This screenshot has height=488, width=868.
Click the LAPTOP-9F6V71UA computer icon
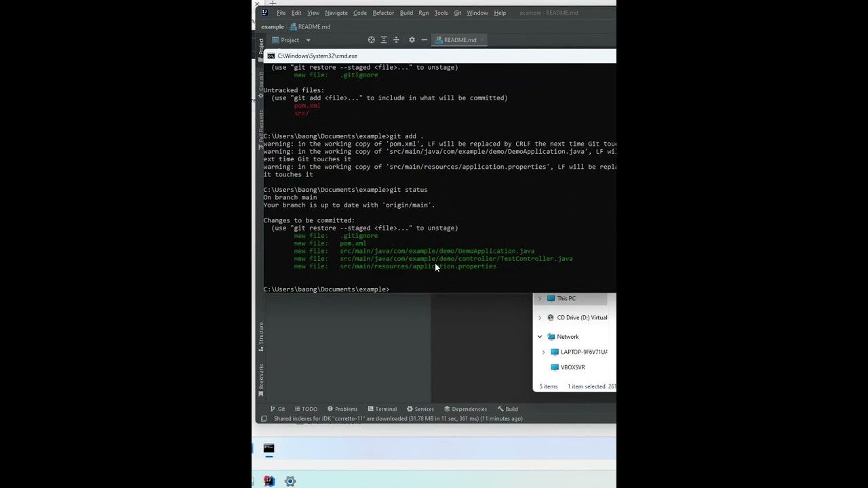point(555,352)
